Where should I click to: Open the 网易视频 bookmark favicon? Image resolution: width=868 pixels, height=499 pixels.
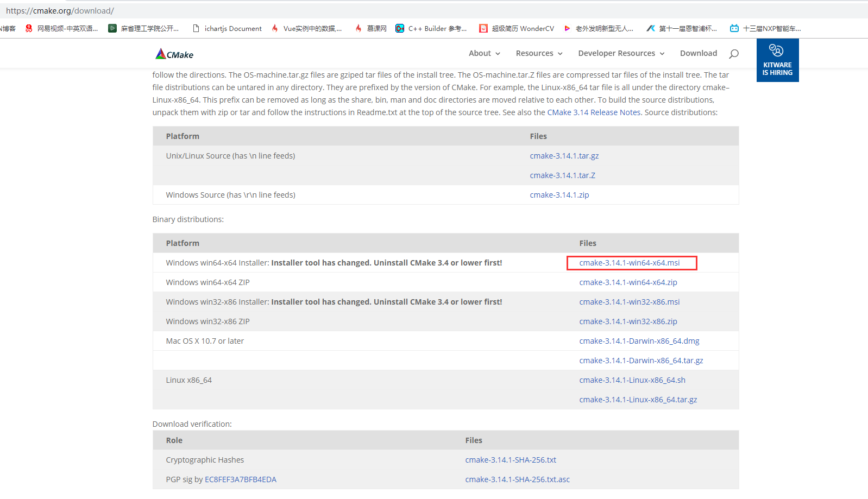pos(29,28)
